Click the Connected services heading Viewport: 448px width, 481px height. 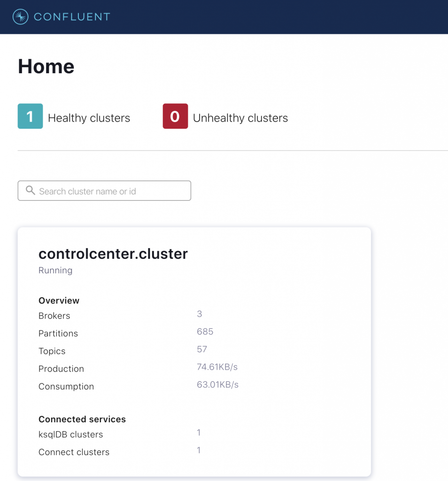click(82, 419)
